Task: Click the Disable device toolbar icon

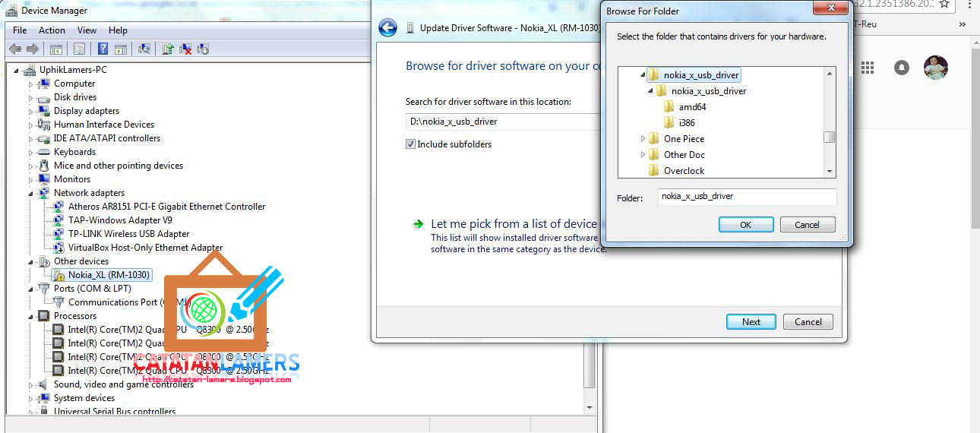Action: coord(203,49)
